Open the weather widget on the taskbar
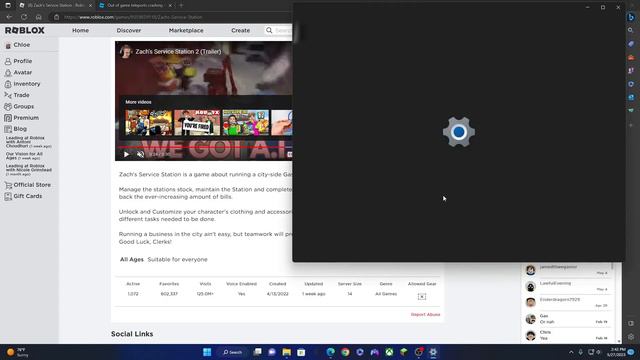Image resolution: width=640 pixels, height=360 pixels. click(x=18, y=352)
